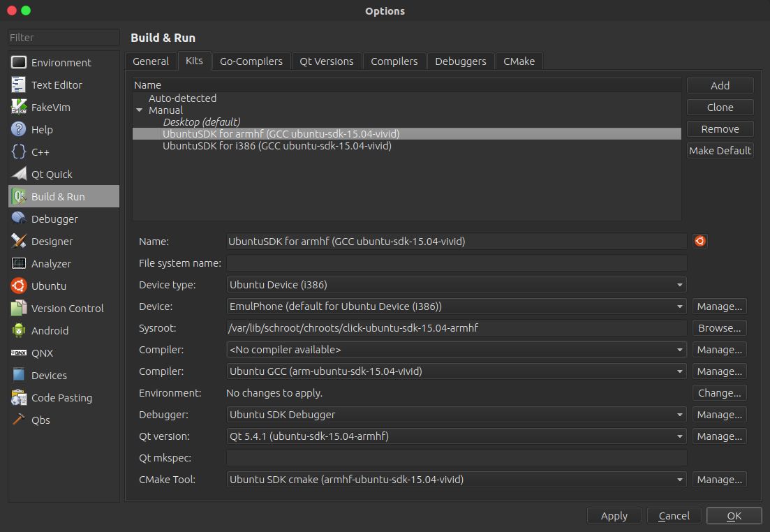Image resolution: width=770 pixels, height=532 pixels.
Task: Select the Kits tab
Action: pos(194,61)
